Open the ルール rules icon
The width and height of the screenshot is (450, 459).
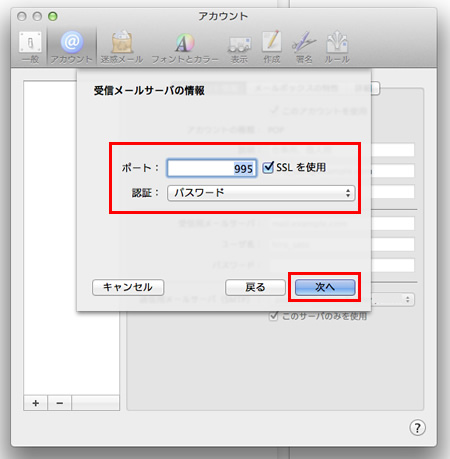(x=337, y=47)
